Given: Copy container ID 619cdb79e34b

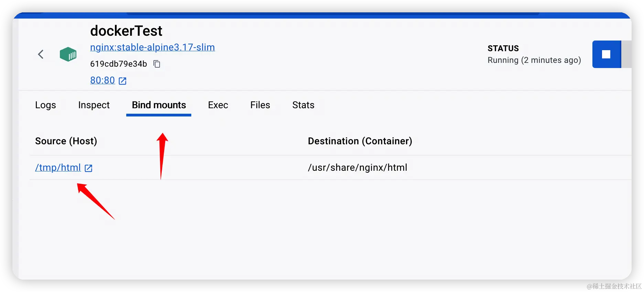Looking at the screenshot, I should tap(157, 64).
